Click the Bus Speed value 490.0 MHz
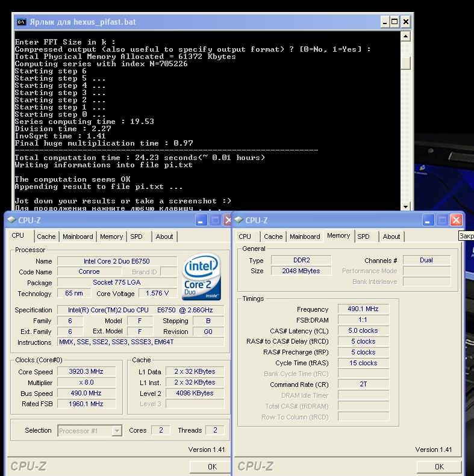474x476 pixels. tap(86, 393)
